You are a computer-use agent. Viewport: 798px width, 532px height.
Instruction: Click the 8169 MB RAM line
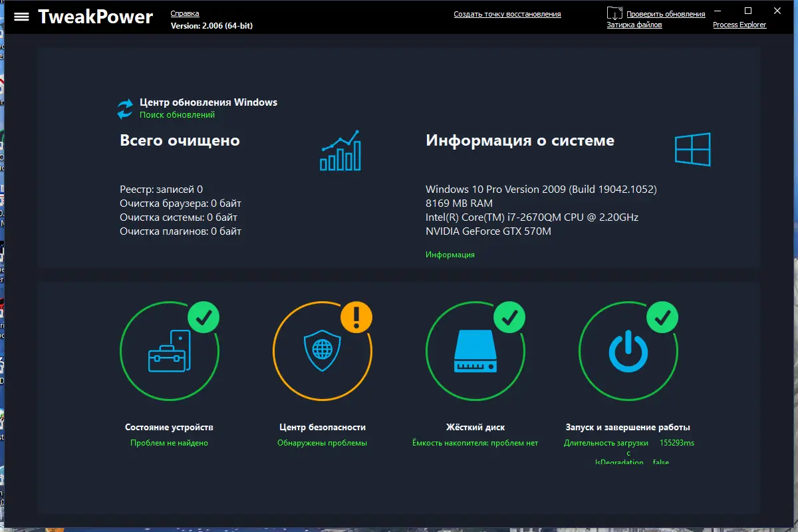[459, 203]
